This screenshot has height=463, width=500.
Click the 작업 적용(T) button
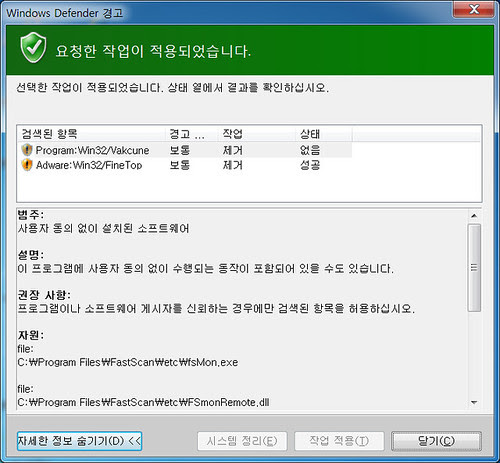[x=339, y=441]
